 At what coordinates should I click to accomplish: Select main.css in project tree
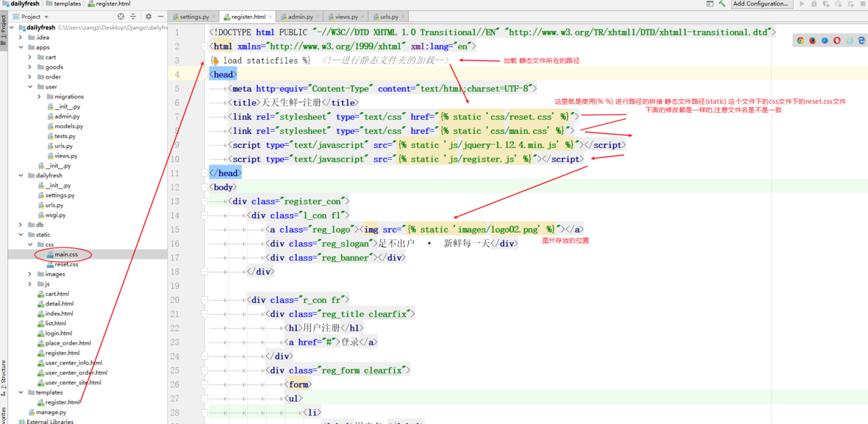coord(66,254)
